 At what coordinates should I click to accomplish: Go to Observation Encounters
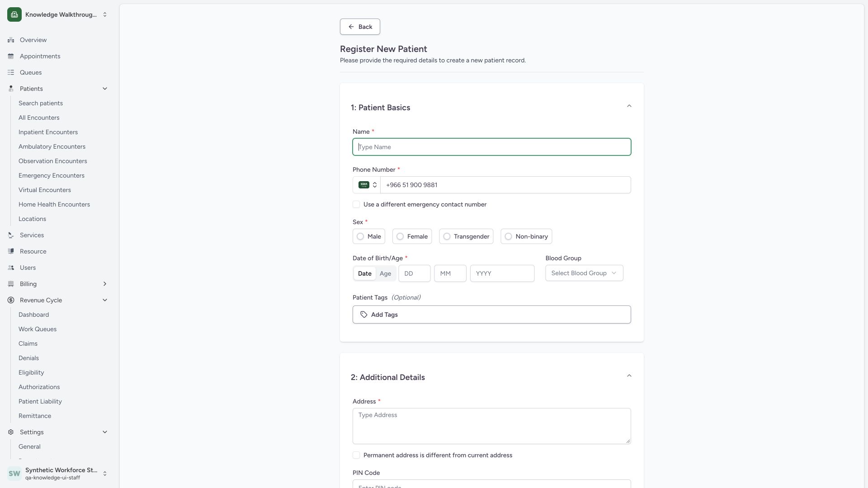[53, 161]
